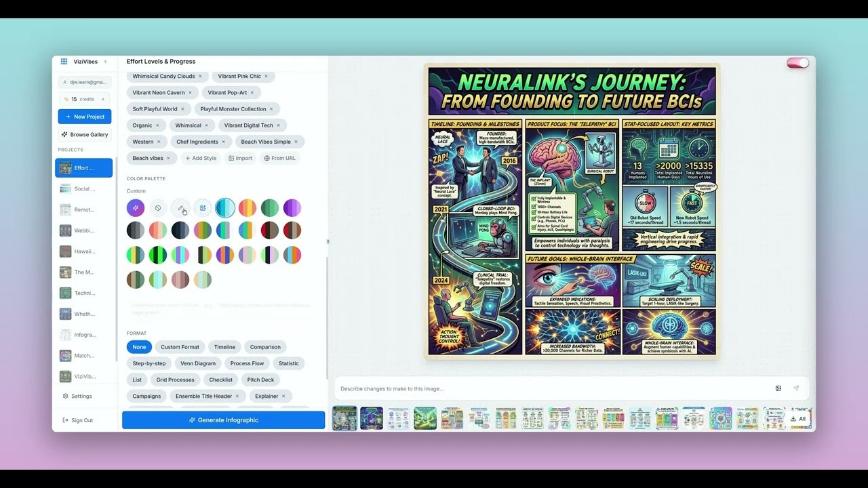
Task: Open Browse Gallery
Action: click(85, 134)
